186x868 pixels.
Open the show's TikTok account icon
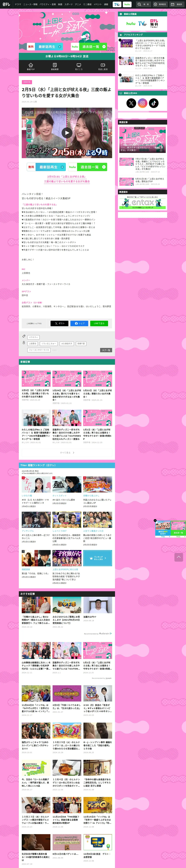click(x=154, y=103)
